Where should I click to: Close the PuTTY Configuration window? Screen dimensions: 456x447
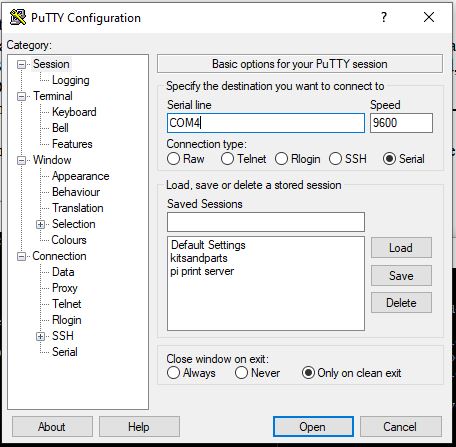pos(429,17)
